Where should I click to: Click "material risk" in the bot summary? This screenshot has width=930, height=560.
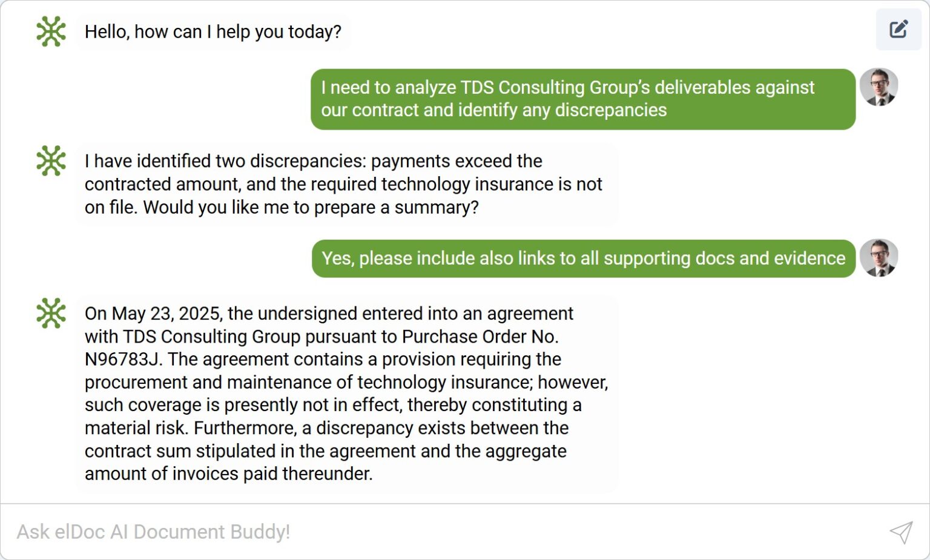tap(136, 428)
